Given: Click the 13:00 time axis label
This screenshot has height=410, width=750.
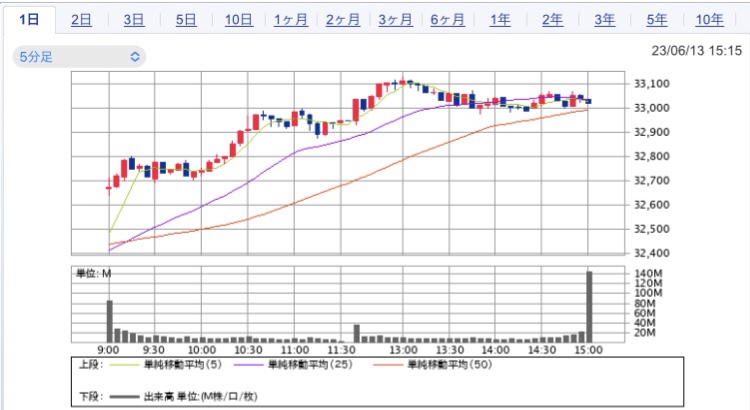Looking at the screenshot, I should pyautogui.click(x=403, y=350).
